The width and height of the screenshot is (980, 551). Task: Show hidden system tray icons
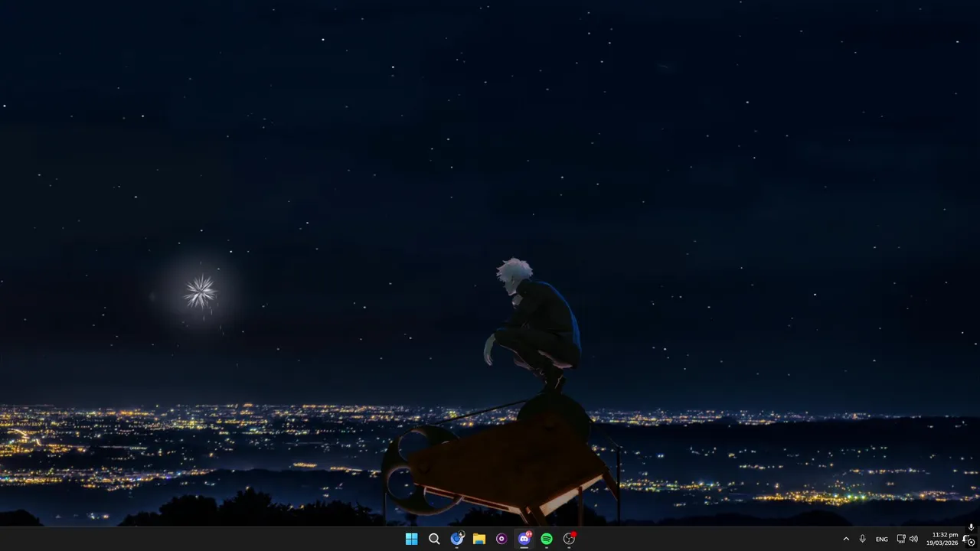pos(846,539)
